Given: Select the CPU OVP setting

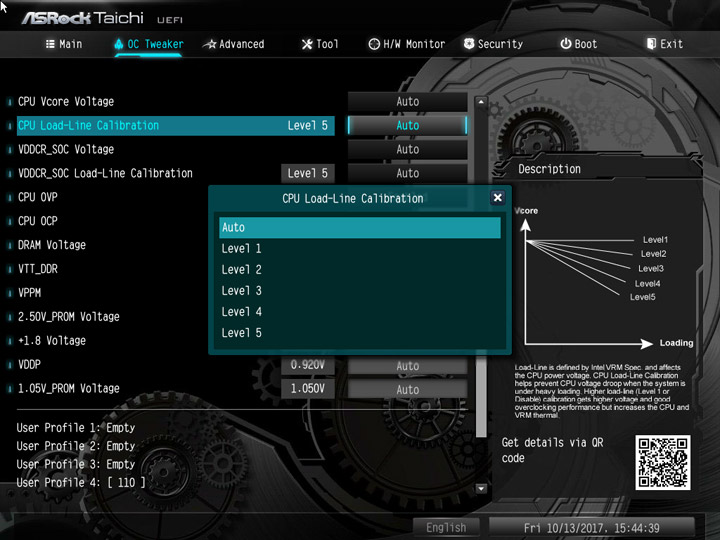Looking at the screenshot, I should click(38, 197).
